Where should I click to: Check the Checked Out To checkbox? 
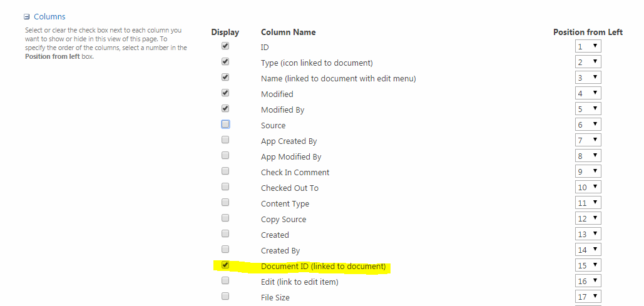[x=225, y=187]
